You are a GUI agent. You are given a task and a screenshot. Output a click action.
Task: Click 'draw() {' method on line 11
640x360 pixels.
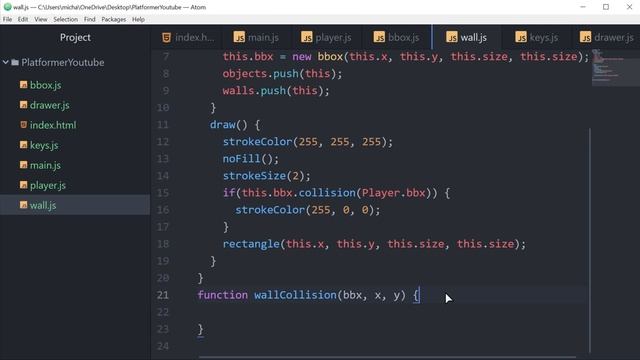[235, 124]
